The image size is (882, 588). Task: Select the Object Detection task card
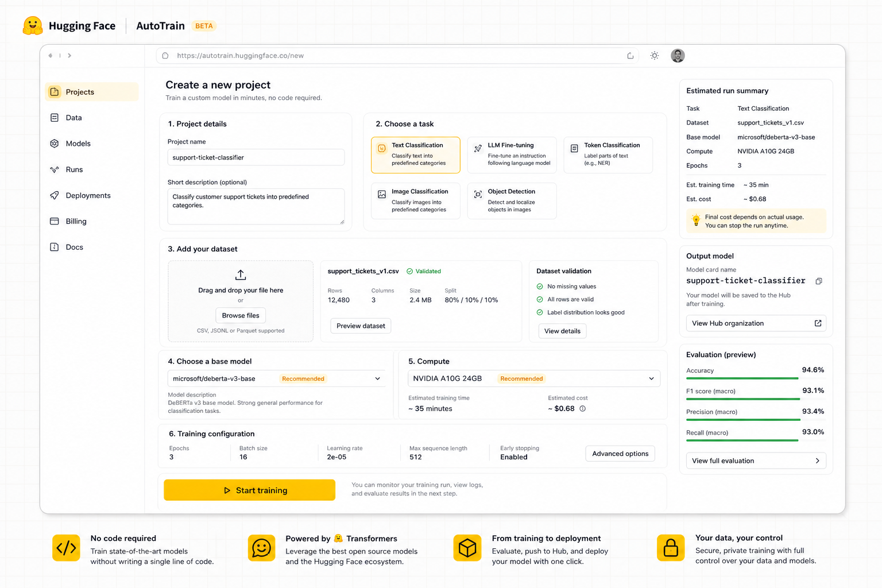click(x=512, y=201)
